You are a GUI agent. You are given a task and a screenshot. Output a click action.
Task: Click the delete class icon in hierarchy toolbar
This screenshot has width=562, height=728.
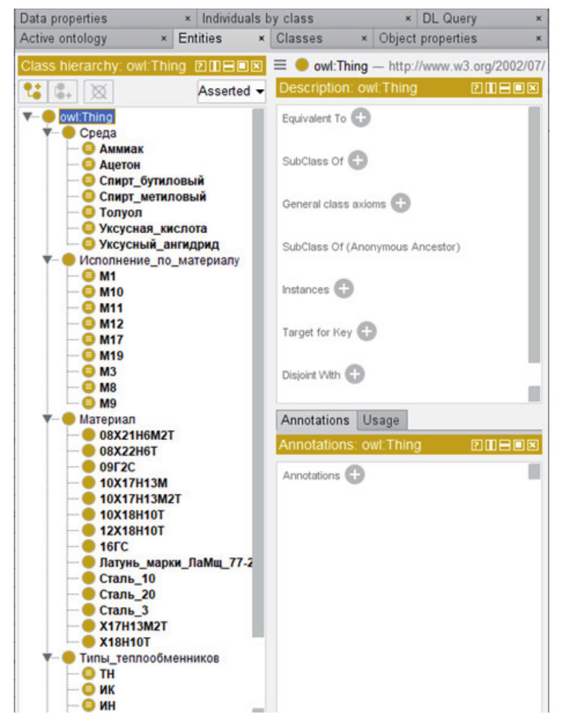[x=98, y=91]
